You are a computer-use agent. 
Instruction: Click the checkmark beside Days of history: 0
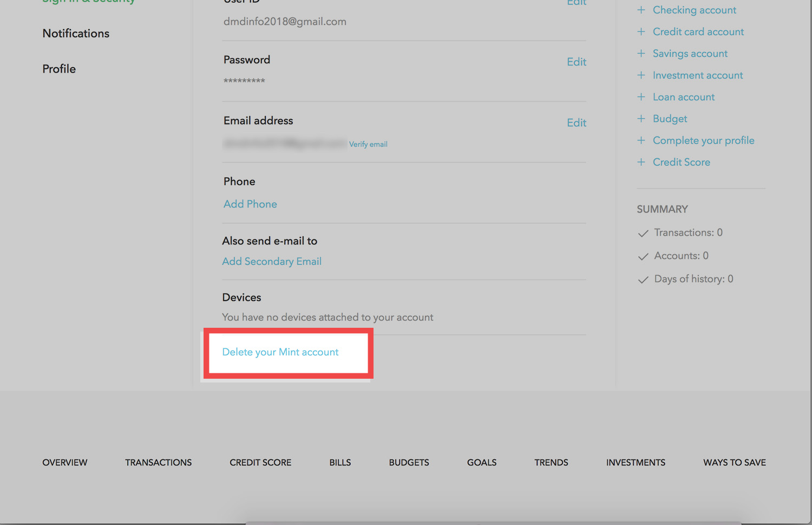[x=643, y=280]
